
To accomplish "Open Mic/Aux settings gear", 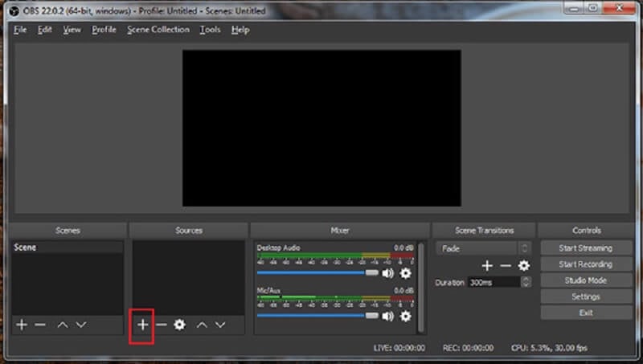I will (x=405, y=316).
